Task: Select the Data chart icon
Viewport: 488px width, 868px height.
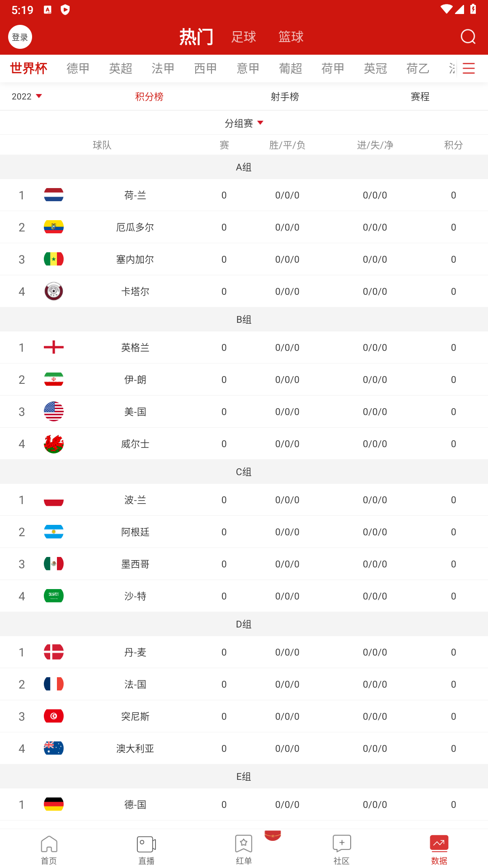Action: (439, 844)
